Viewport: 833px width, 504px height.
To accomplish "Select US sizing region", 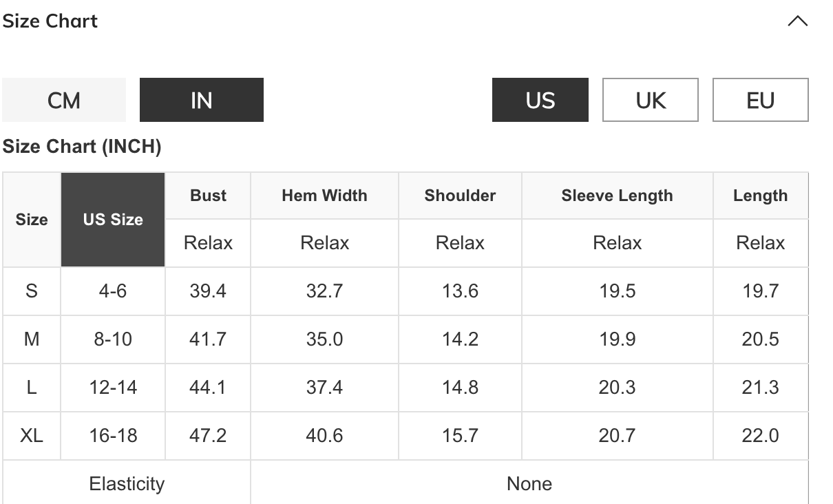I will (x=540, y=101).
